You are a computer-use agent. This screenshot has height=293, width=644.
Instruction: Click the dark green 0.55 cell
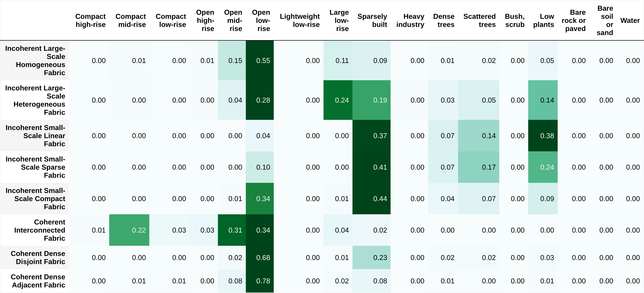pos(260,60)
